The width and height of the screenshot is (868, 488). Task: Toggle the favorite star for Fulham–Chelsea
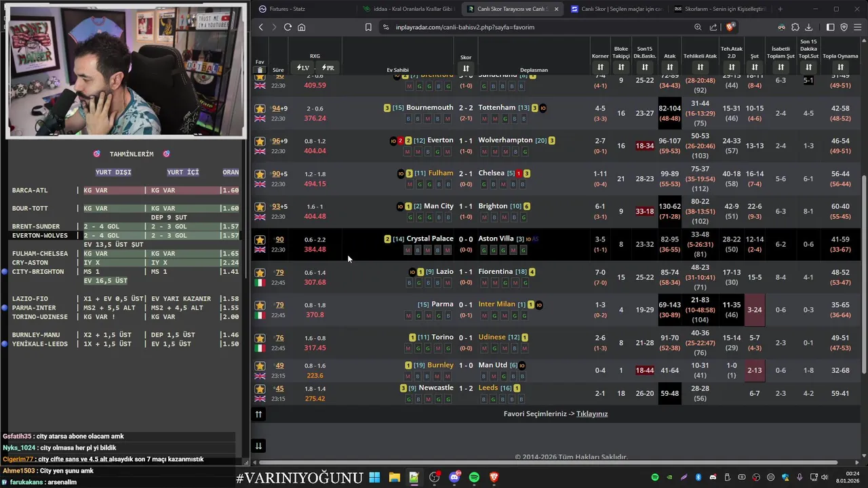tap(260, 174)
